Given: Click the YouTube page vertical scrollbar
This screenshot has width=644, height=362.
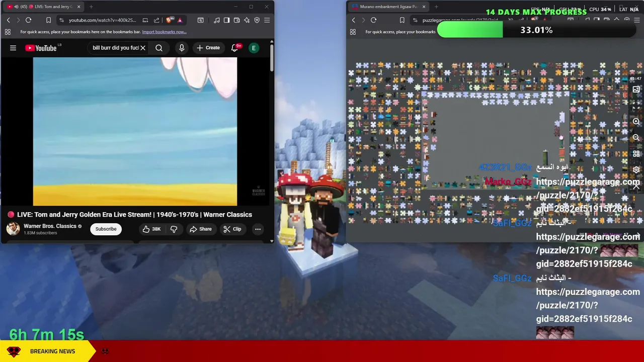Looking at the screenshot, I should click(272, 58).
